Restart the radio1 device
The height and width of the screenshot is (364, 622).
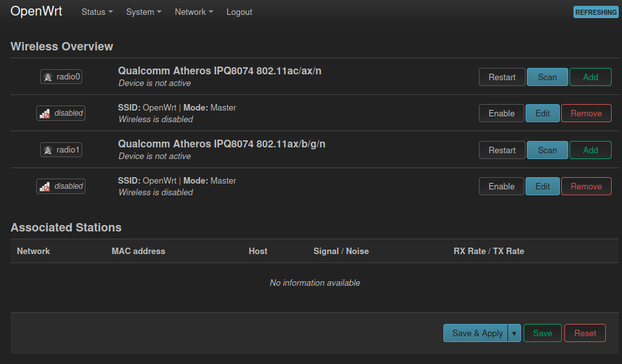click(502, 150)
